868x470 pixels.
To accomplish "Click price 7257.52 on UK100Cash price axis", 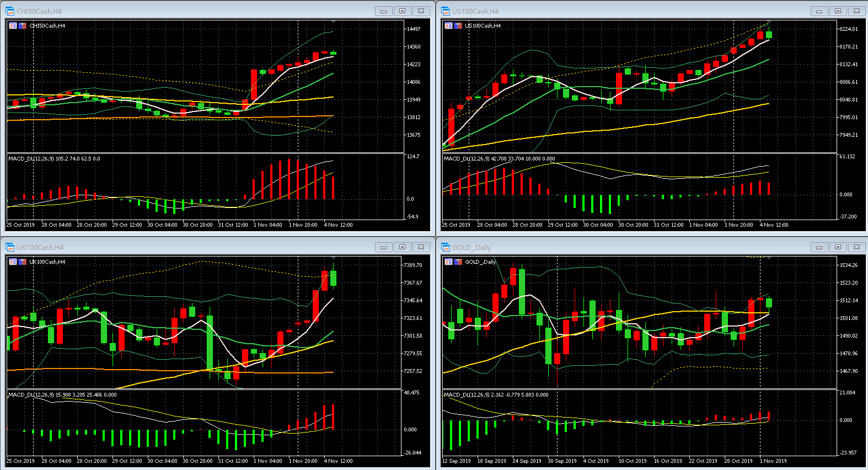I will pyautogui.click(x=413, y=371).
